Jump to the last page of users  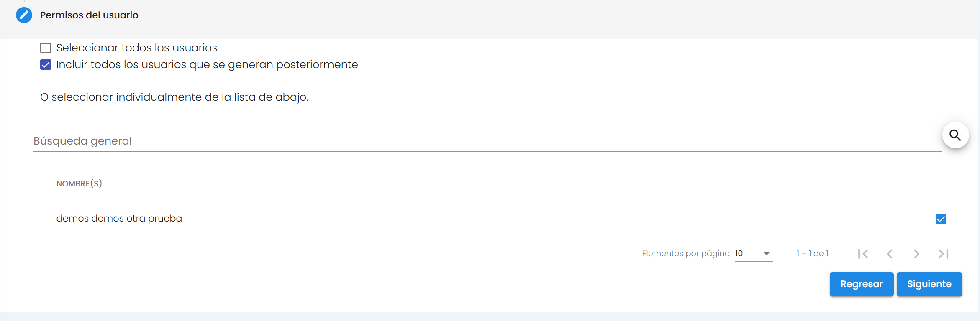click(943, 254)
